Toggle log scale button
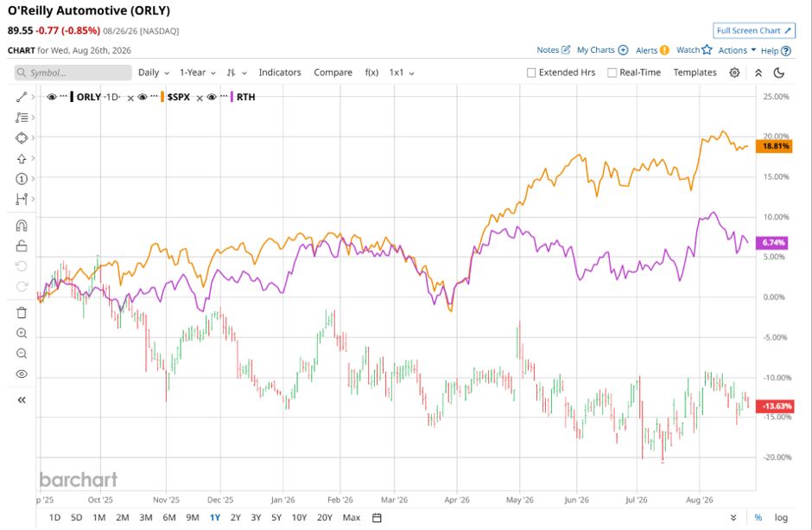The height and width of the screenshot is (530, 812). tap(781, 518)
